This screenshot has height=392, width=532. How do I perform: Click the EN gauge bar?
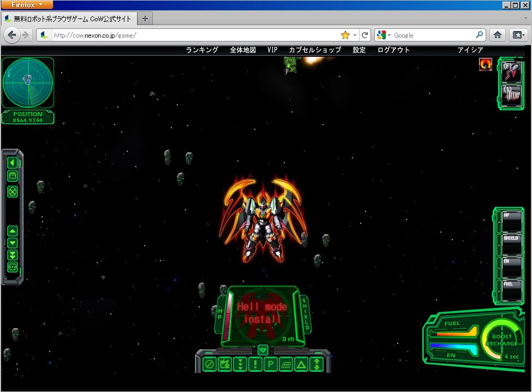click(x=454, y=348)
